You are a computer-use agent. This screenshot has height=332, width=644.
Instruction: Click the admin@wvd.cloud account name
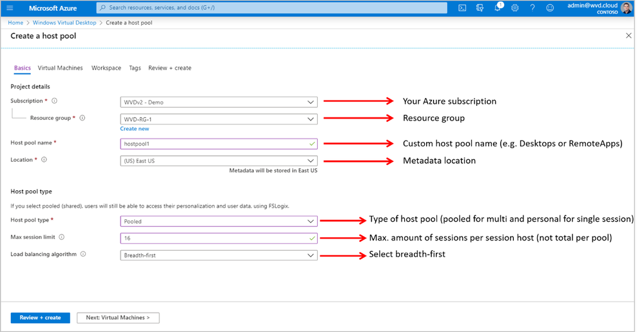592,5
